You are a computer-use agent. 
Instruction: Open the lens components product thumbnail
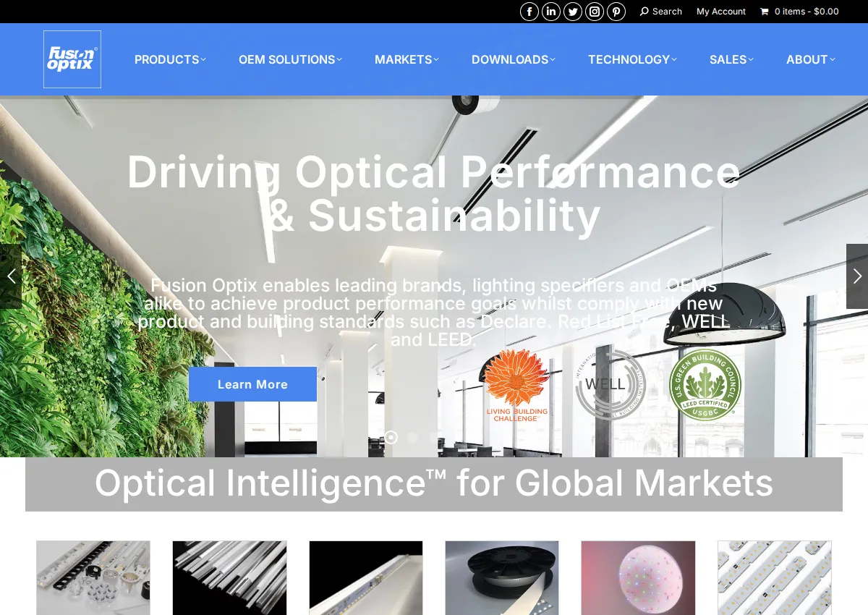[x=93, y=578]
